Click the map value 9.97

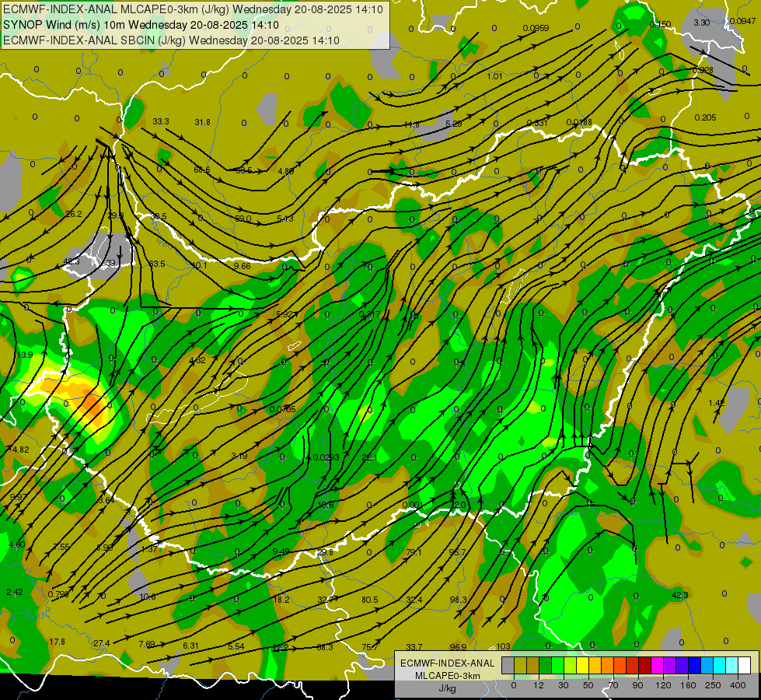tap(19, 497)
